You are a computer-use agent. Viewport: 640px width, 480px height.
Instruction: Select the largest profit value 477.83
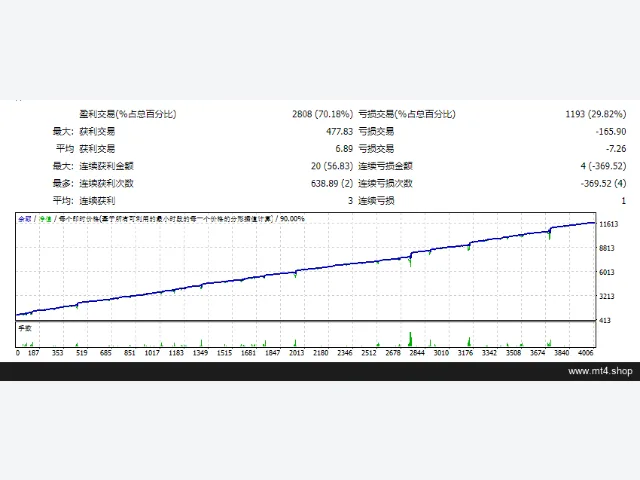pos(339,131)
